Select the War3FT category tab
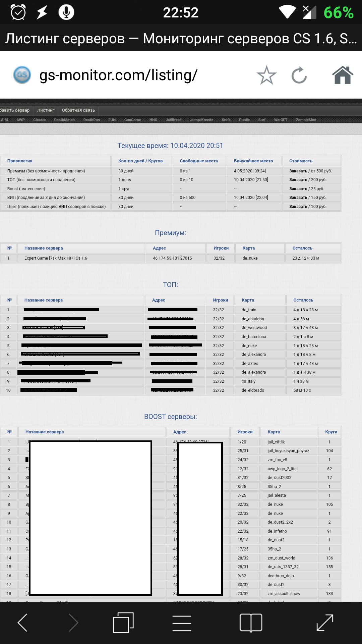This screenshot has width=362, height=644. 281,120
